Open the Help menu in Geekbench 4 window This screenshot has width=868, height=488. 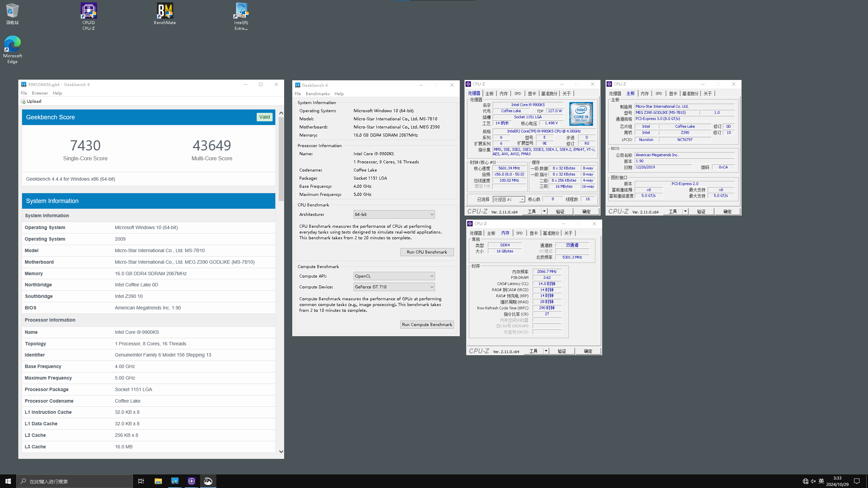click(x=339, y=94)
